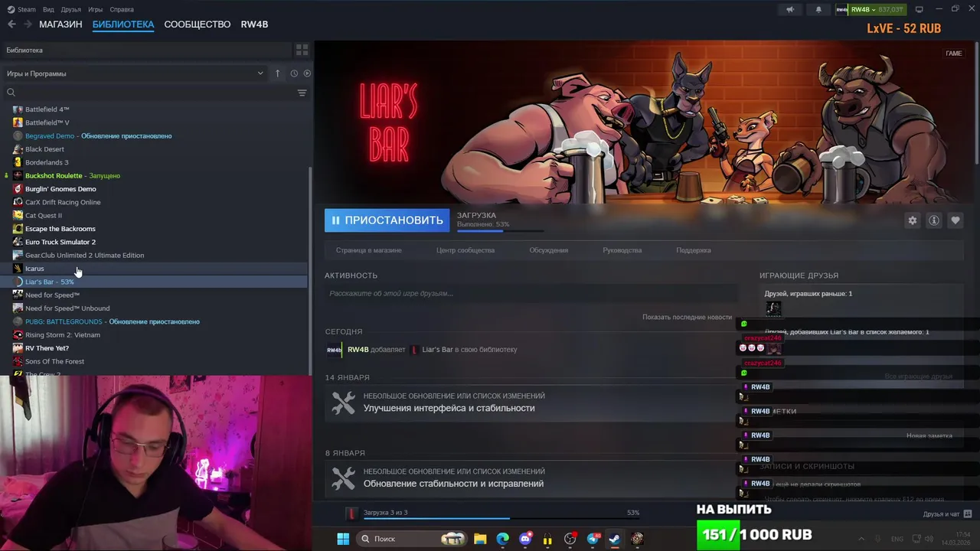Screen dimensions: 980x551
Task: Click the ПРИОСТАНОВИТЬ pause download button
Action: 387,220
